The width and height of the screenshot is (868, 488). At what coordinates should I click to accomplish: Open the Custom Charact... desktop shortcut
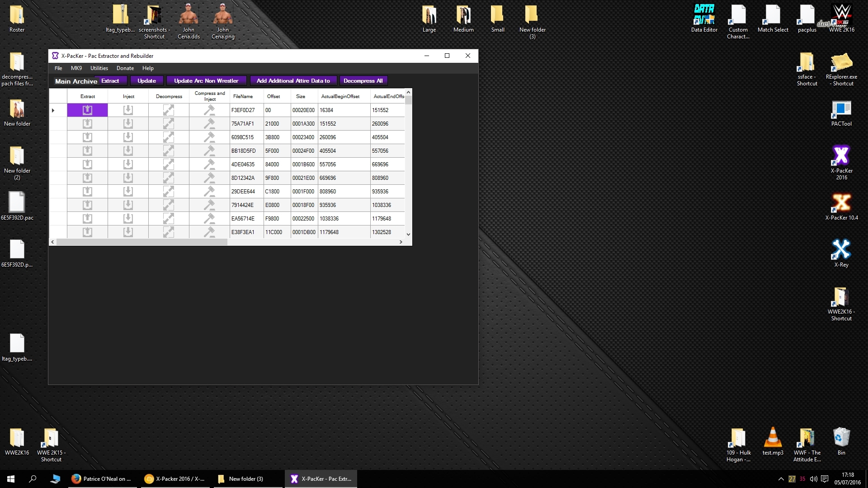click(738, 21)
